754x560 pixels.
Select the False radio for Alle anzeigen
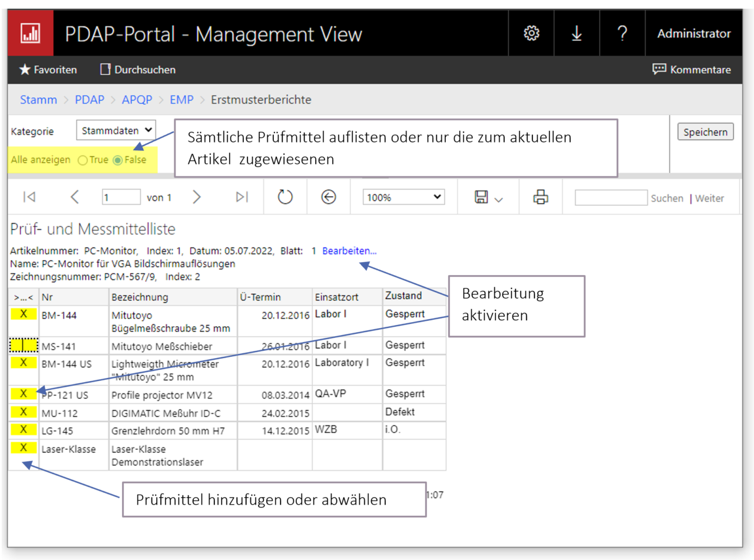(x=118, y=160)
